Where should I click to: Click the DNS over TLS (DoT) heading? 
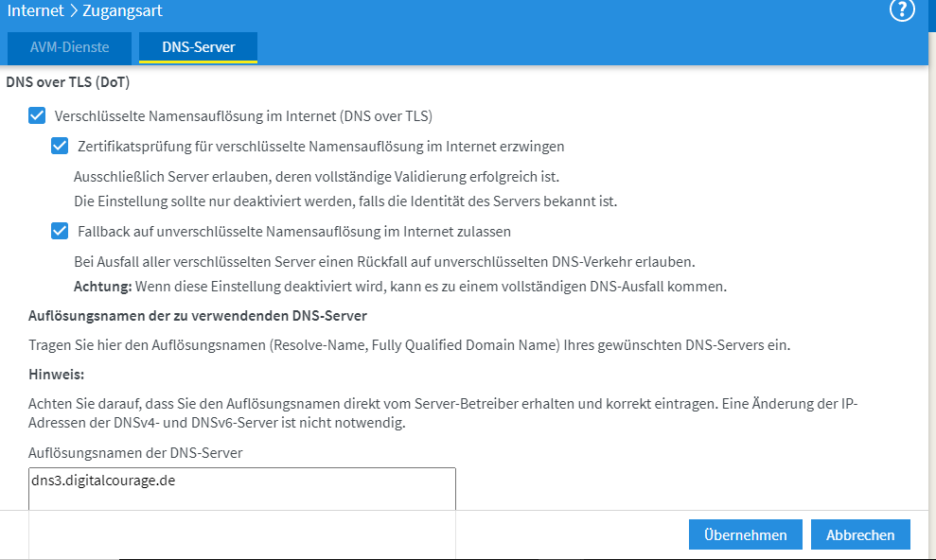67,82
